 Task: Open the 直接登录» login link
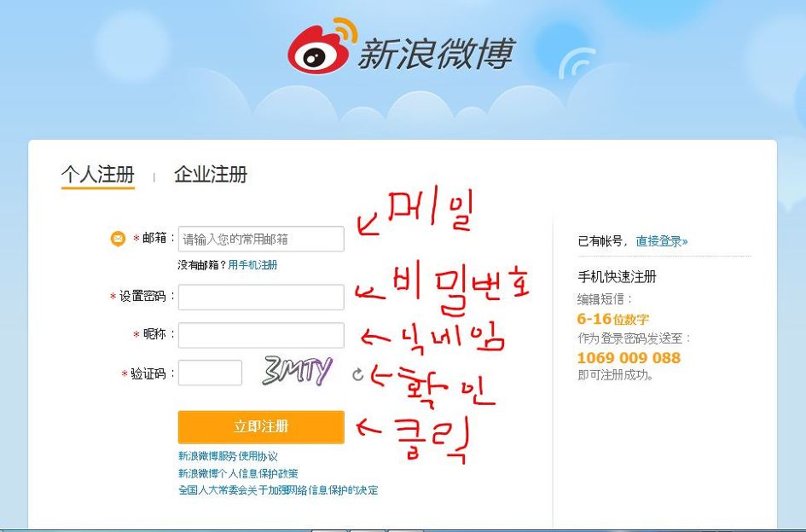(x=662, y=241)
